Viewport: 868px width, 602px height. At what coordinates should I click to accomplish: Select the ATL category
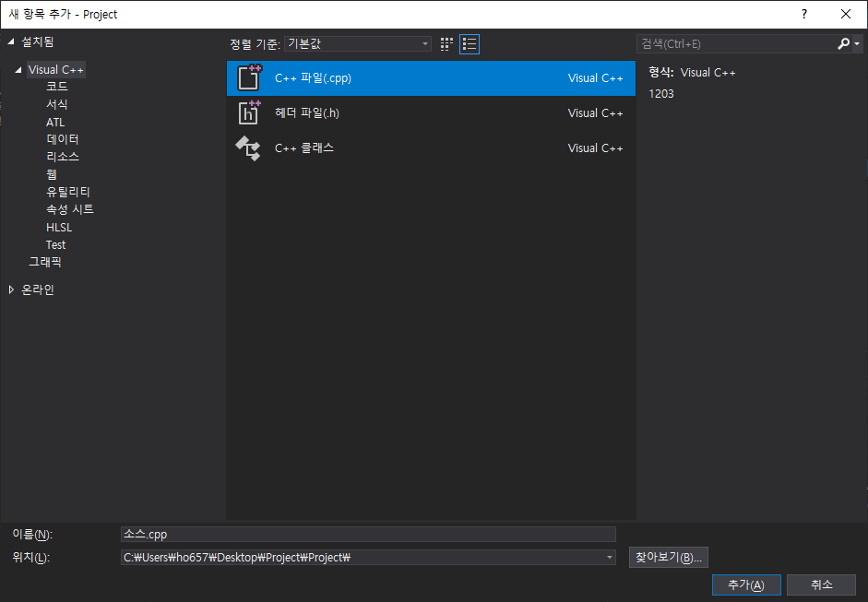coord(55,122)
